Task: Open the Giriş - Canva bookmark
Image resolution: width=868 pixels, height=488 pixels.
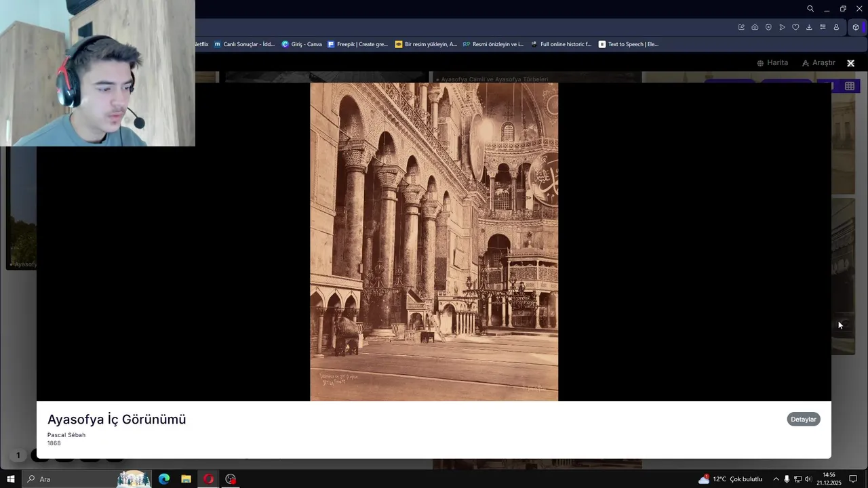Action: point(302,44)
